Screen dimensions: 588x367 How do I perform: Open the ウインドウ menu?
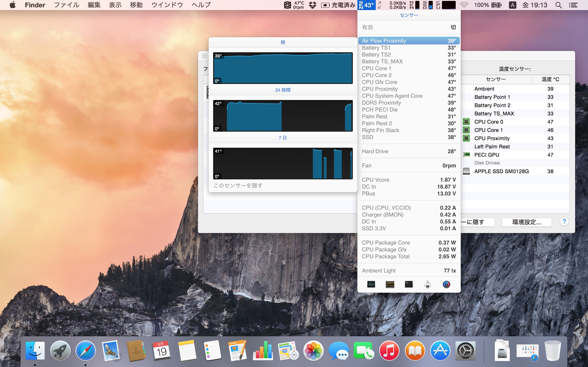(x=167, y=5)
